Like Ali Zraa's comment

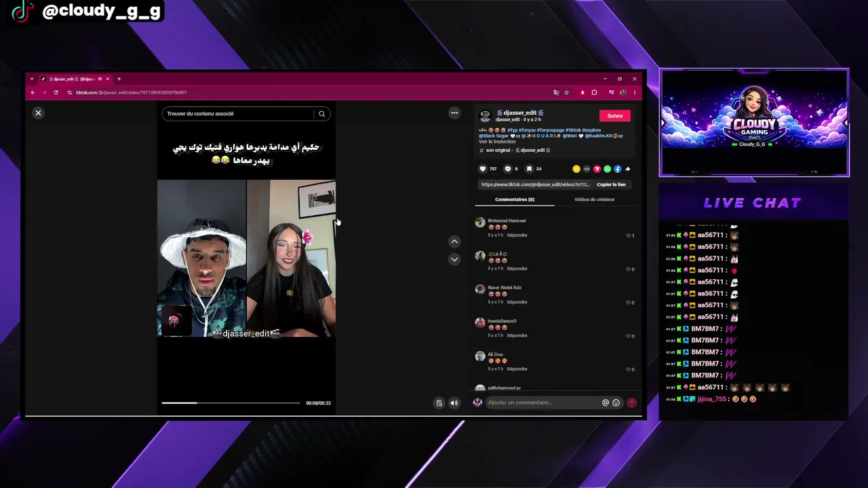(x=630, y=369)
